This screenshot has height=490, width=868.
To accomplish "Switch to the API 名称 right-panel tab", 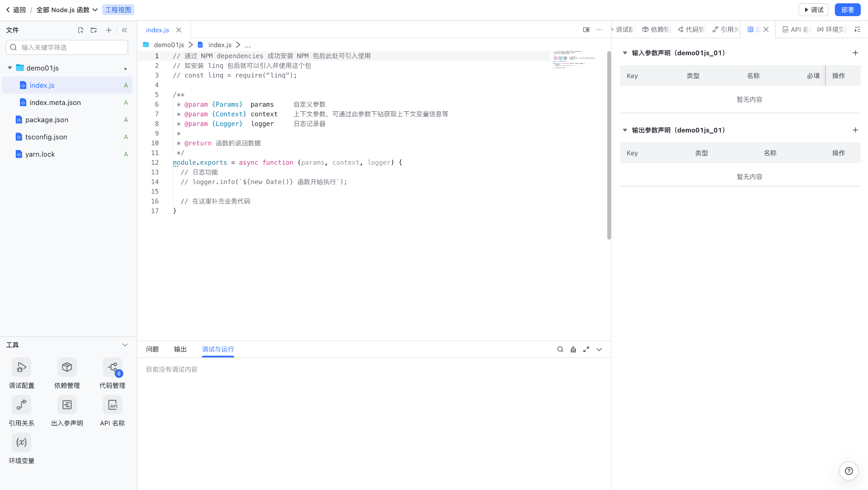I will coord(795,29).
